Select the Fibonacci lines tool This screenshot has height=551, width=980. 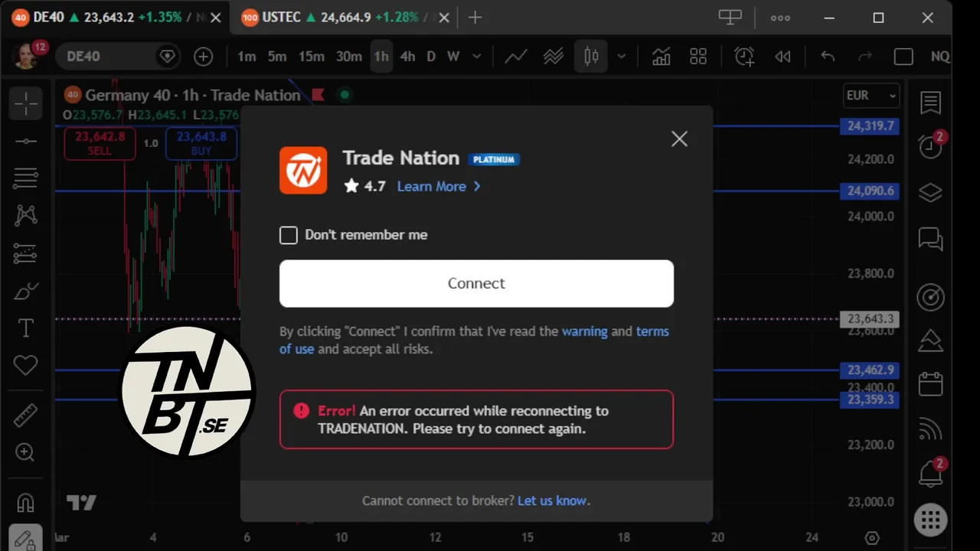click(25, 178)
